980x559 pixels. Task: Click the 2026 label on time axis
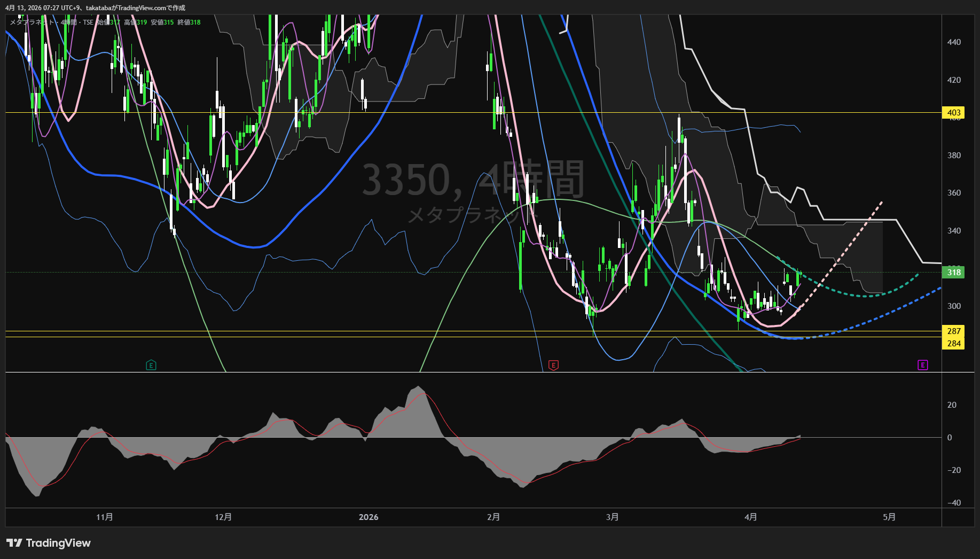click(369, 517)
